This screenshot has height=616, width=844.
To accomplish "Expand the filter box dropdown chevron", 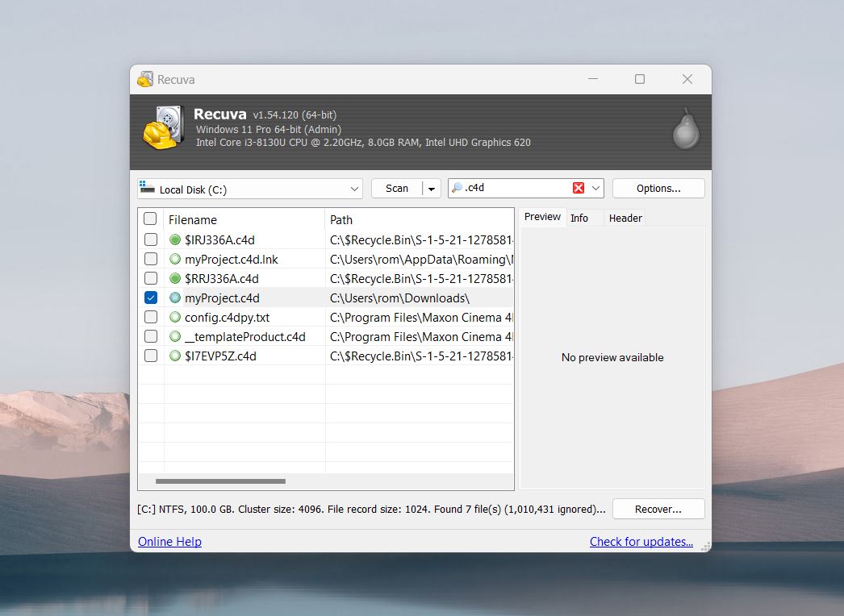I will click(x=595, y=189).
